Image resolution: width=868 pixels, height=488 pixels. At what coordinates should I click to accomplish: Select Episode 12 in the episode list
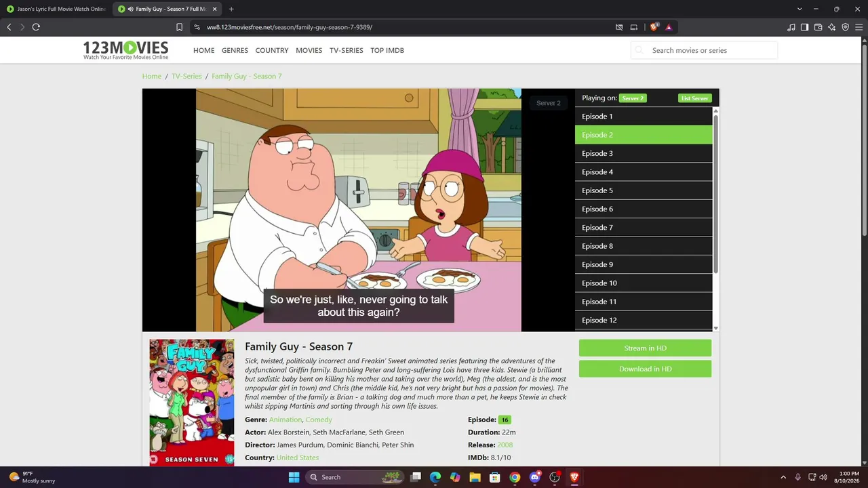[644, 320]
